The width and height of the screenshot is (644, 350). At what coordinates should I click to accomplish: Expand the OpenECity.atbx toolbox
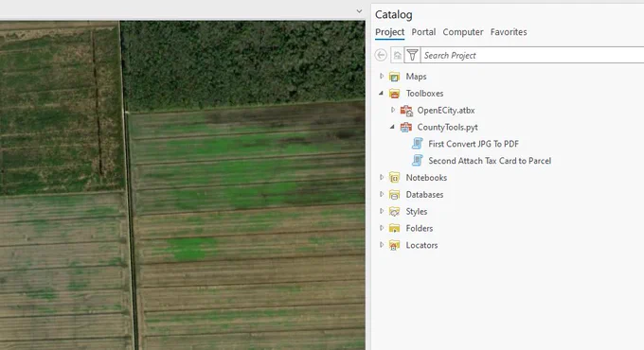(x=393, y=110)
